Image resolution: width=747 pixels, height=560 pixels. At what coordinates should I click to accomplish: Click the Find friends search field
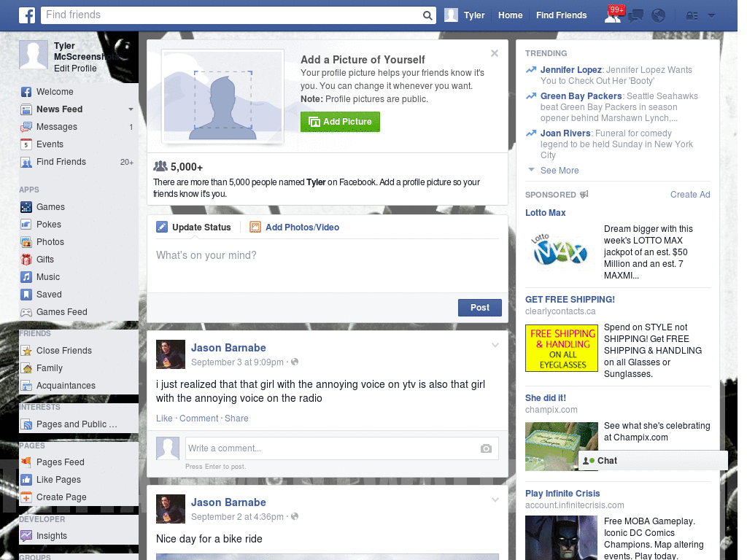231,15
